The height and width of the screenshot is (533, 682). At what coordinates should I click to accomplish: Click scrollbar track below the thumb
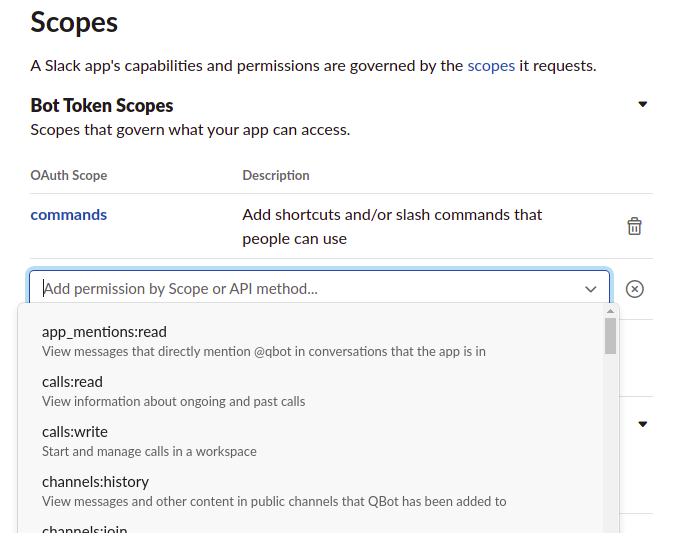(x=610, y=450)
